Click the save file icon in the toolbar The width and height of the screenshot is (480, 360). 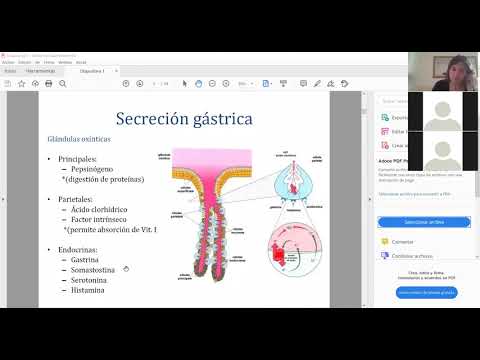click(7, 84)
